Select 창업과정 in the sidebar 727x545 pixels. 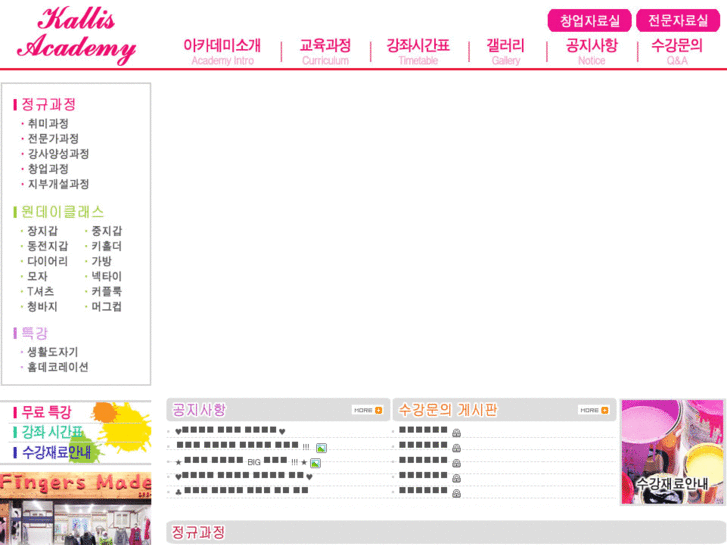pos(48,169)
